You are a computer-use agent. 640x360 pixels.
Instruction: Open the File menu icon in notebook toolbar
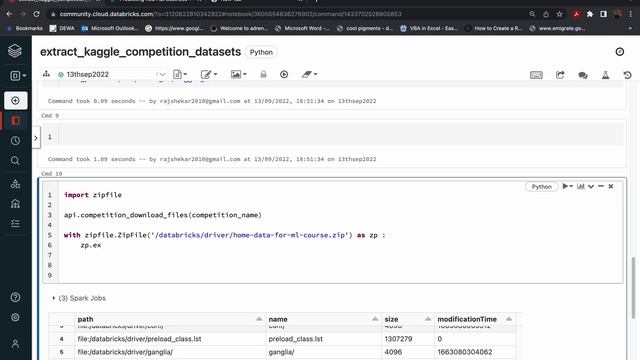click(180, 74)
